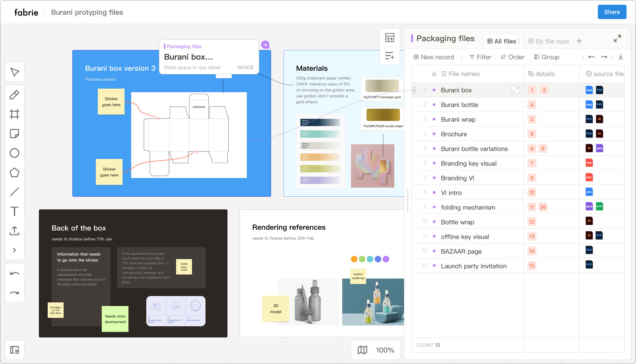This screenshot has height=364, width=636.
Task: Select the pentagon polygon shape tool
Action: click(x=15, y=172)
